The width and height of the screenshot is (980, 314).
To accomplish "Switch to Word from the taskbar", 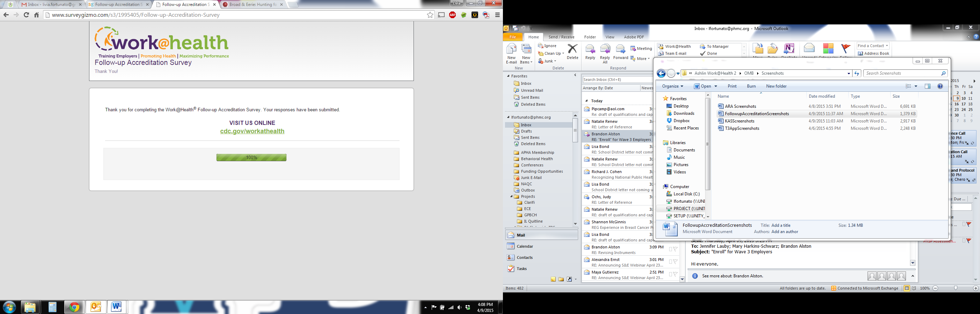I will [117, 307].
